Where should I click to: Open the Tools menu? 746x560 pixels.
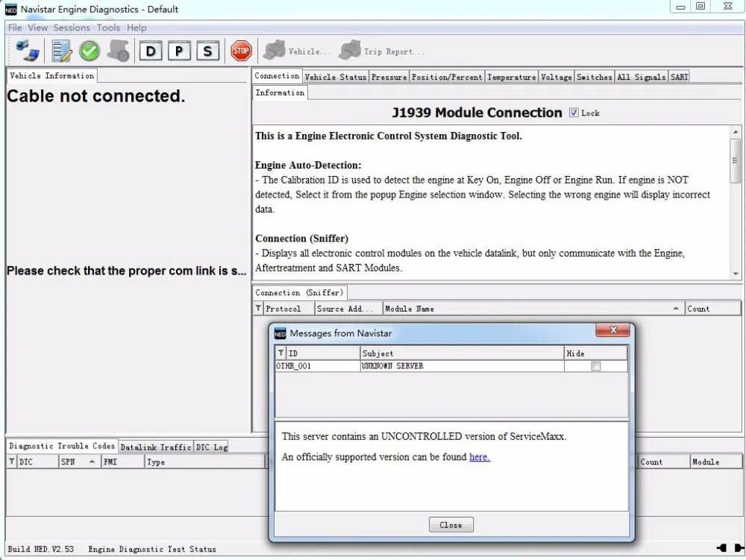coord(108,28)
